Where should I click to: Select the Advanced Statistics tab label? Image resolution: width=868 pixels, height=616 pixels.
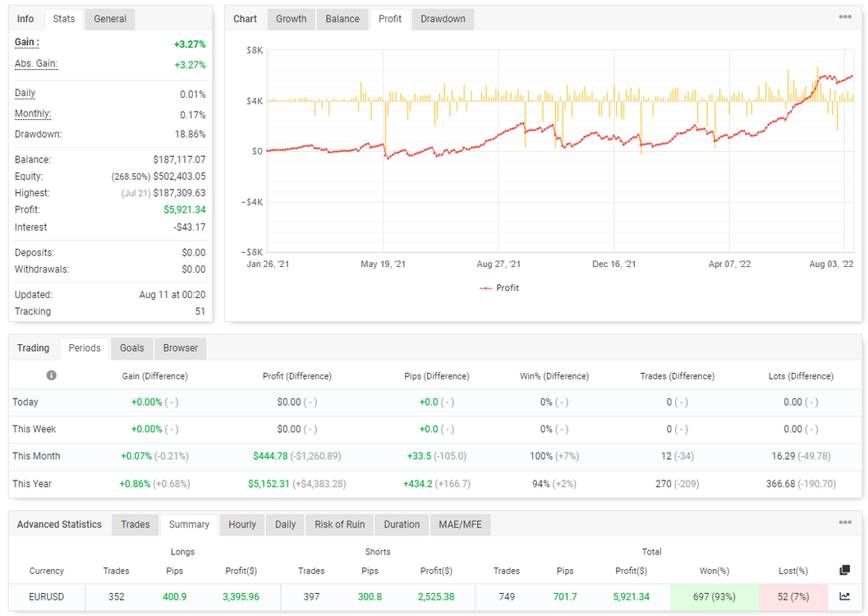[x=59, y=524]
